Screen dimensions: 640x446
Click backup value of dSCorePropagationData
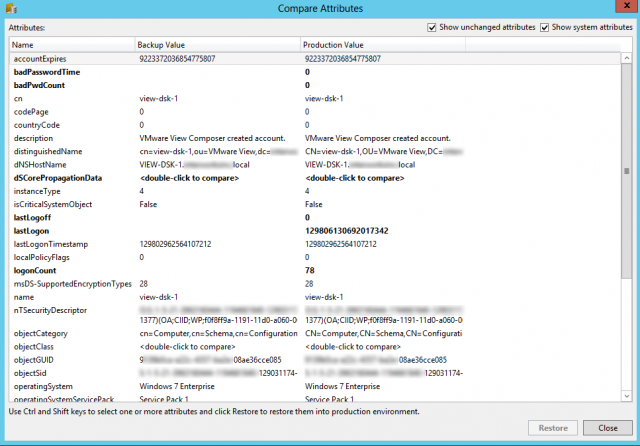[189, 178]
